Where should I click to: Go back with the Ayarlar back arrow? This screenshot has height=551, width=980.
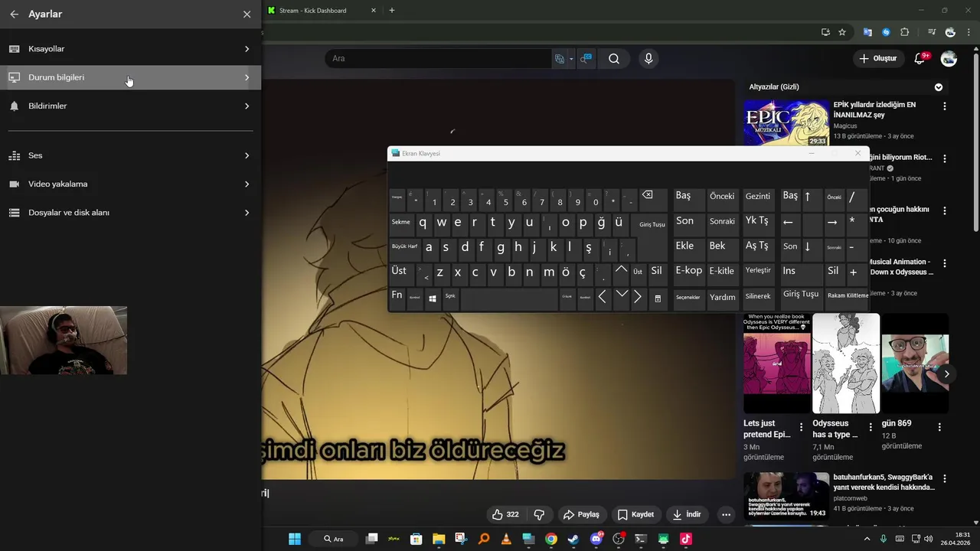click(14, 15)
